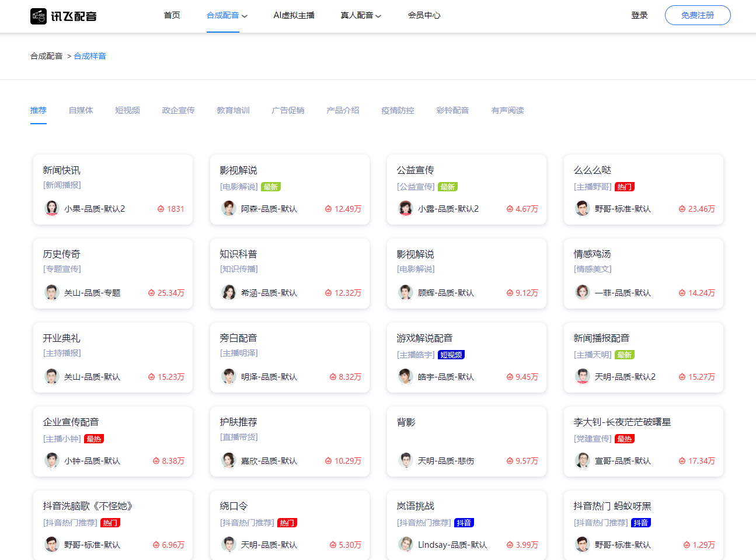The width and height of the screenshot is (756, 560).
Task: Open the AI虚拟主播 menu item
Action: click(x=294, y=15)
